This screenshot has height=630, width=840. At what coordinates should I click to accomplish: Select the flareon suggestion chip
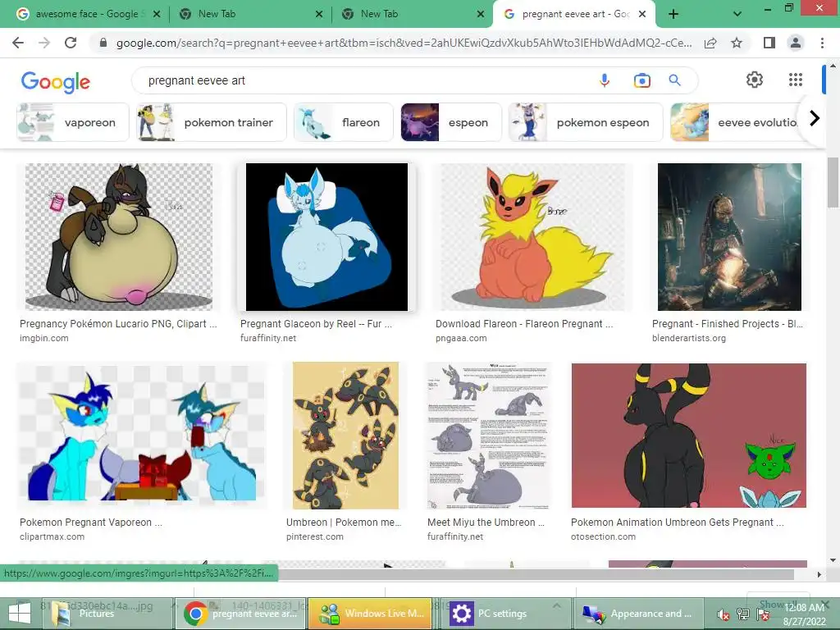pos(344,122)
